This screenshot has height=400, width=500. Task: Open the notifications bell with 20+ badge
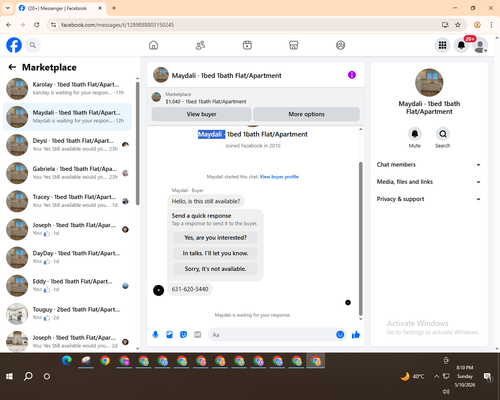[461, 45]
